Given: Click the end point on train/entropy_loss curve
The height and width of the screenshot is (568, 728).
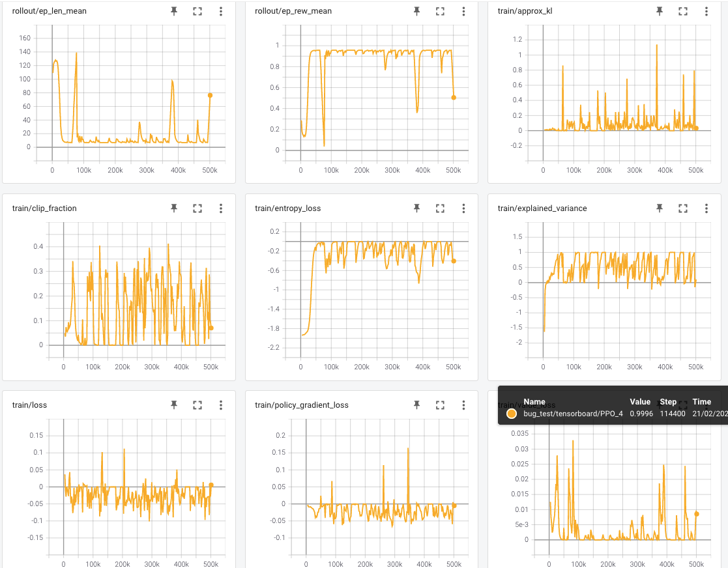Looking at the screenshot, I should 454,261.
